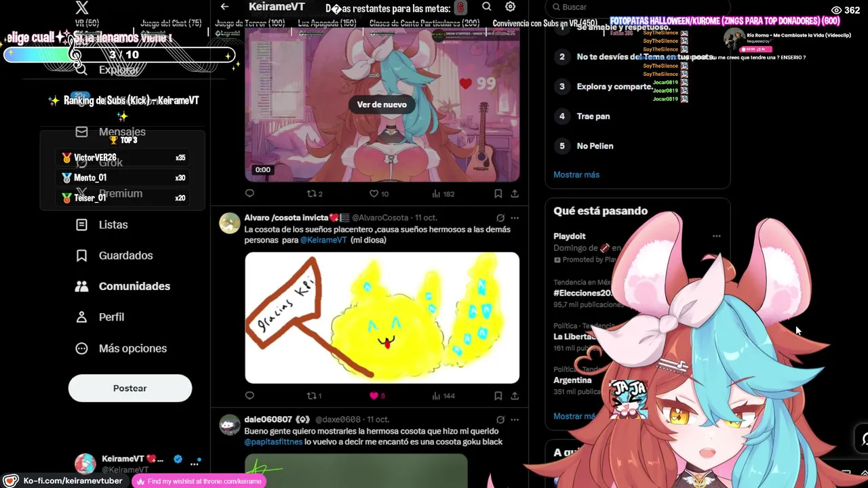This screenshot has width=868, height=488.
Task: Click the 'Qué está pasando' heading
Action: (x=600, y=211)
